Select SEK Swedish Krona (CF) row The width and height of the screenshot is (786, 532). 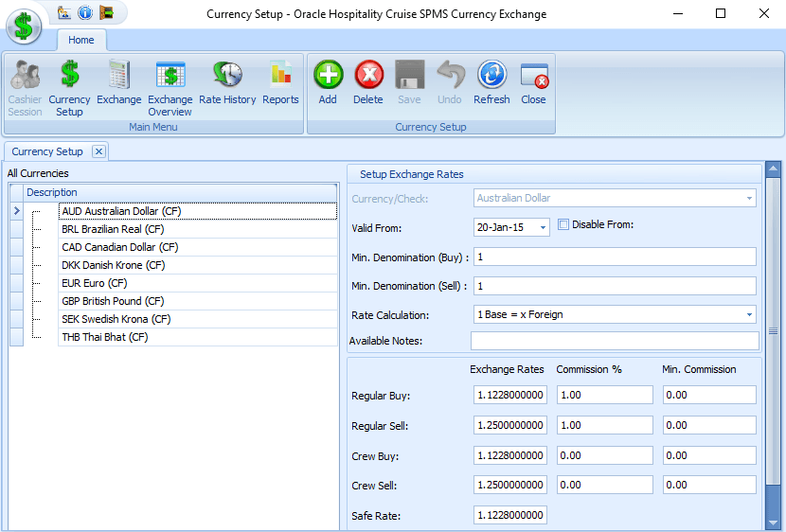pos(198,320)
